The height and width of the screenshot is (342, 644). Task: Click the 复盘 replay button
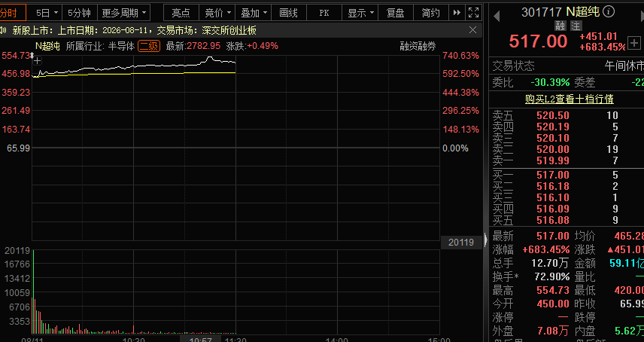point(396,13)
